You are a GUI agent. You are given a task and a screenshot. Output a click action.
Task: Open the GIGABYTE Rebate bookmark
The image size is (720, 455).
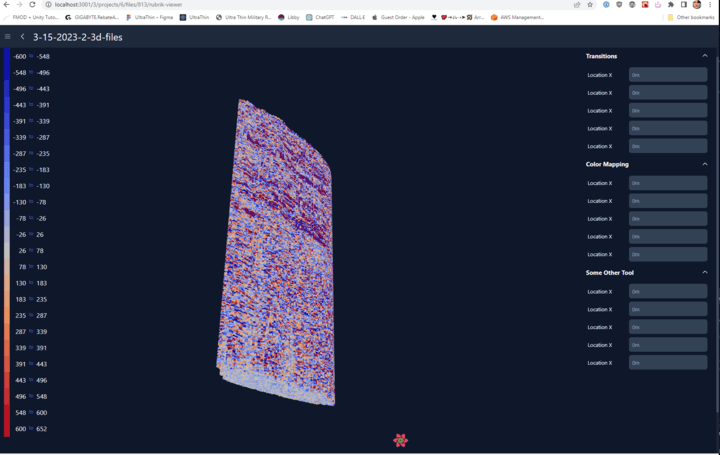tap(92, 17)
